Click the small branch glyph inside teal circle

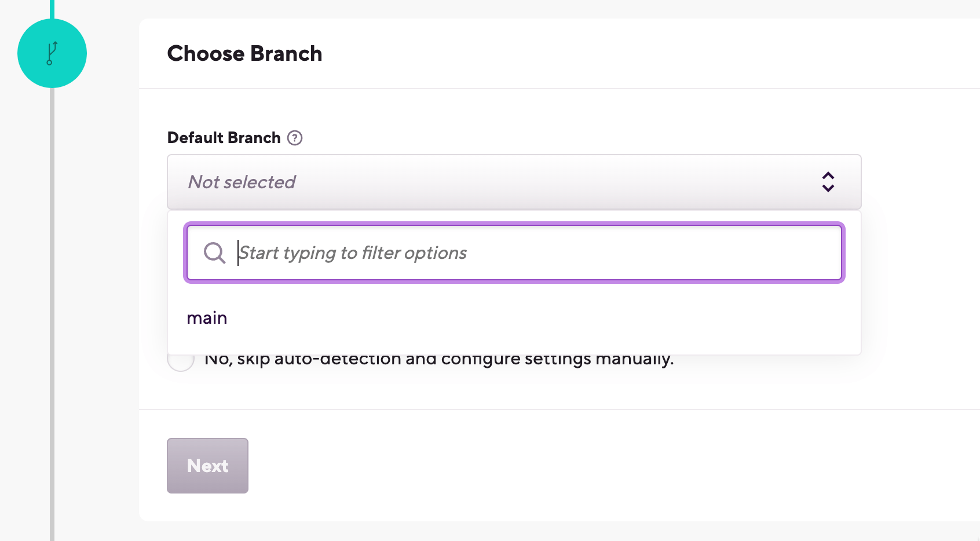pos(52,53)
